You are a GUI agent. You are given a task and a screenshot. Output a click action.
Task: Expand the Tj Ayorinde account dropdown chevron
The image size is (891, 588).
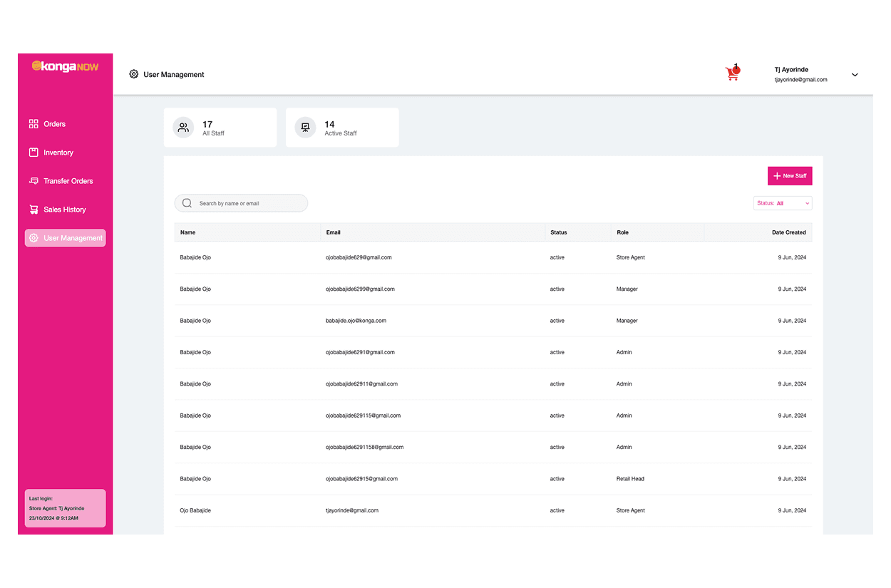(855, 75)
